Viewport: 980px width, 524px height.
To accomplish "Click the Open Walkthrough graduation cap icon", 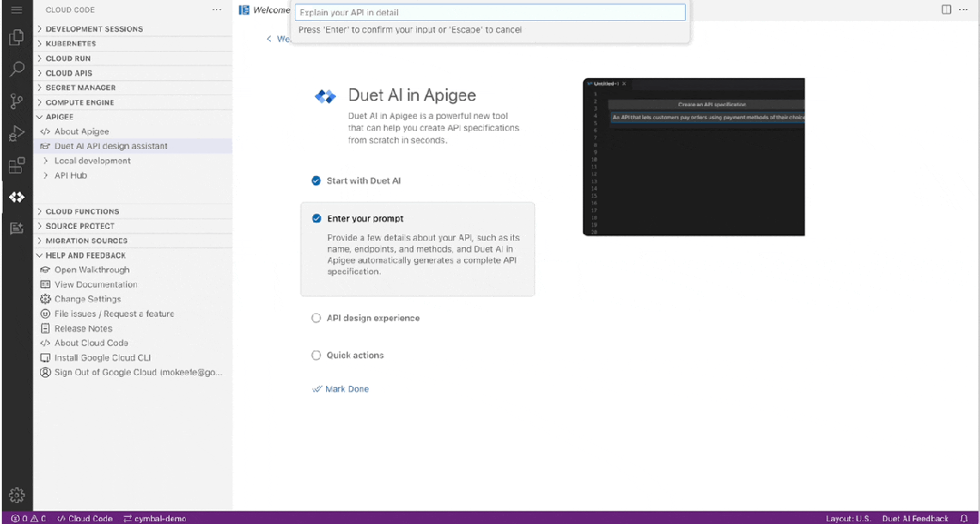I will click(45, 270).
